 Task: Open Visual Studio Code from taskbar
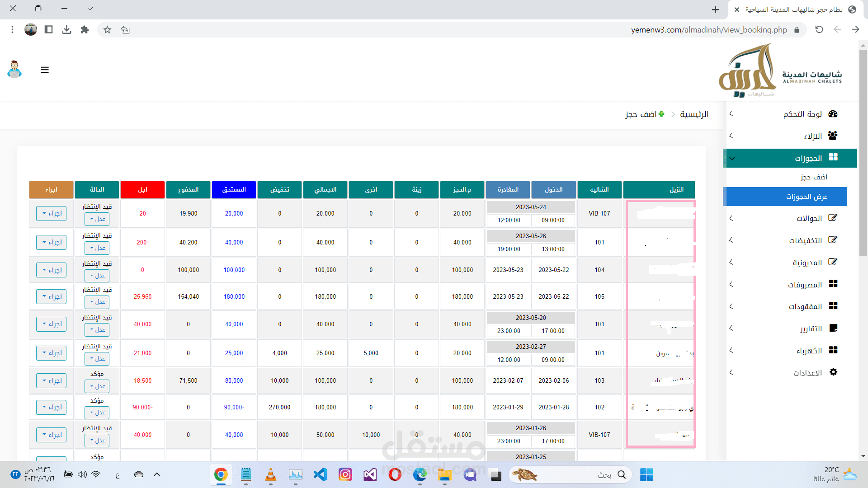[x=321, y=474]
